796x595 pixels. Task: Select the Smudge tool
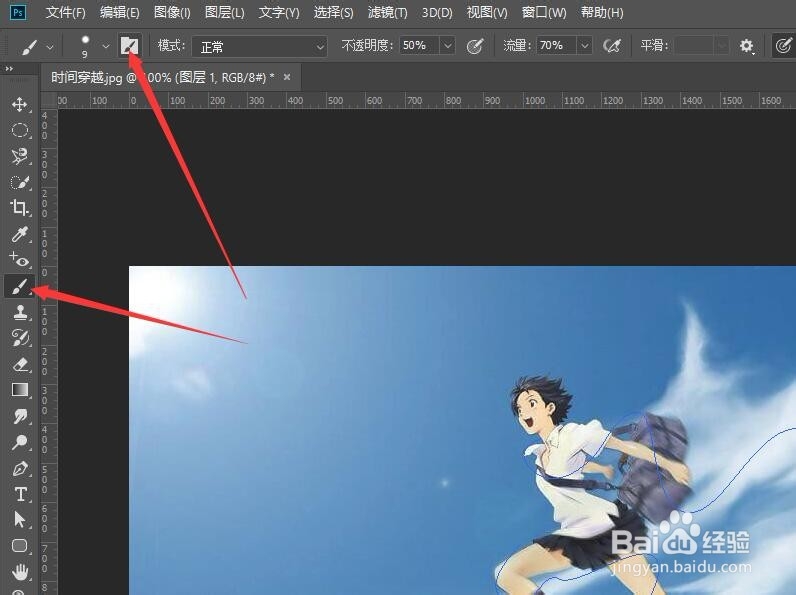[19, 416]
